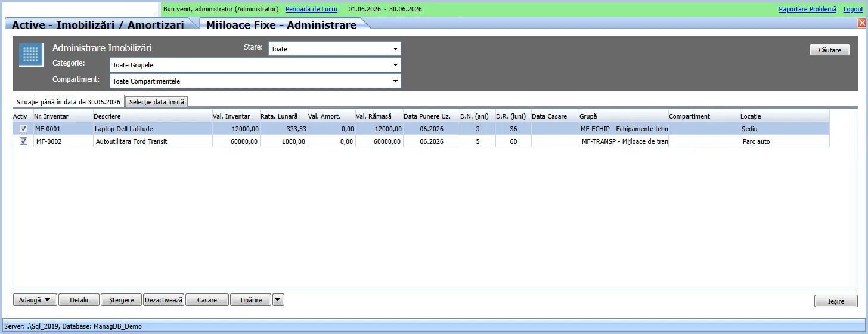Select the MF-0002 inventory number cell
Screen dimensions: 868x334
63,141
